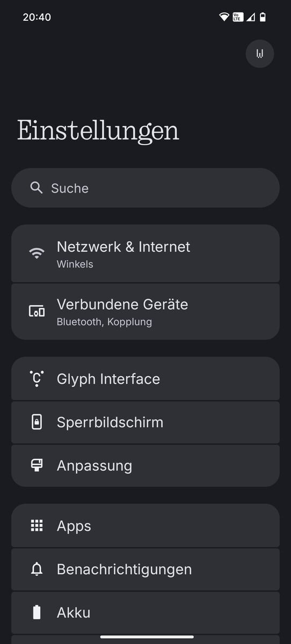This screenshot has height=644, width=291.
Task: Tap the devices icon beside Verbundene Geräte
Action: pos(37,311)
